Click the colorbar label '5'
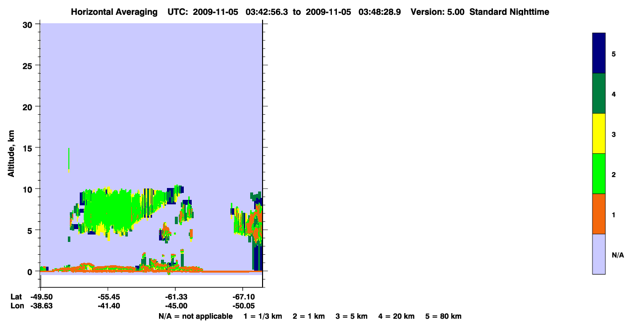Viewport: 644px width, 330px height. [x=614, y=54]
